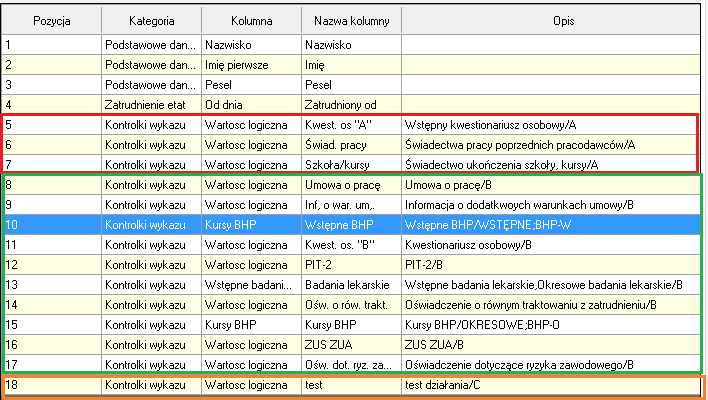The height and width of the screenshot is (400, 708).
Task: Click the 'Kwest. os "A"' cell
Action: (351, 125)
